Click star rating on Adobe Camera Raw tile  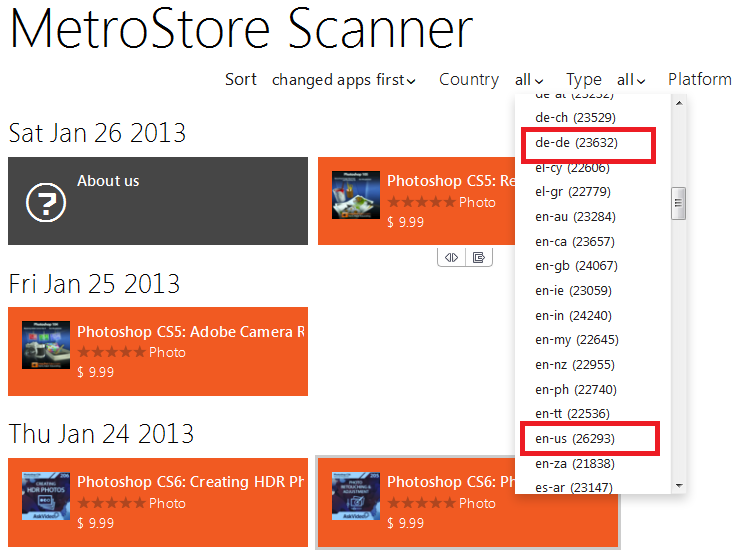click(x=111, y=352)
